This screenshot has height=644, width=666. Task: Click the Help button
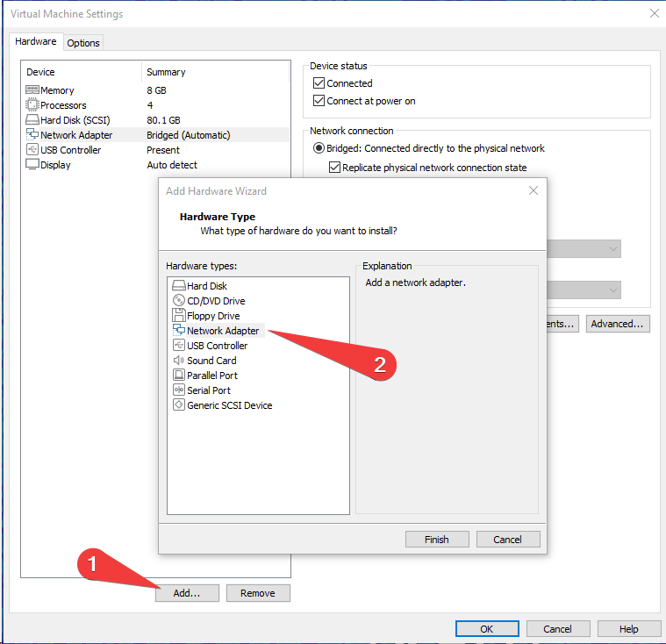click(629, 629)
